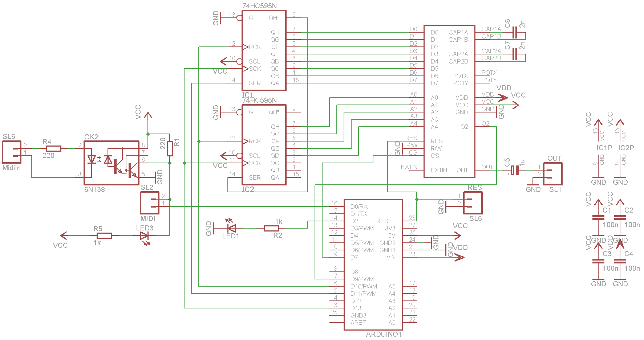Select capacitor C6 at top right
The image size is (644, 340).
click(x=514, y=33)
